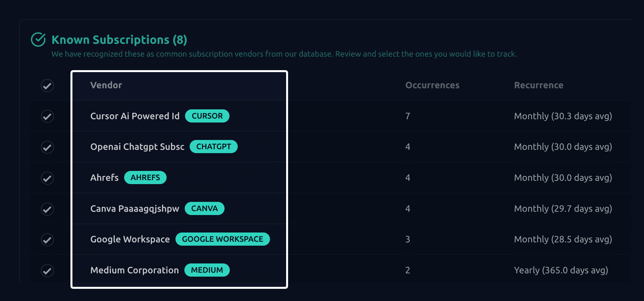
Task: Uncheck the Canva Paaaagqjshpw checkbox
Action: point(47,209)
